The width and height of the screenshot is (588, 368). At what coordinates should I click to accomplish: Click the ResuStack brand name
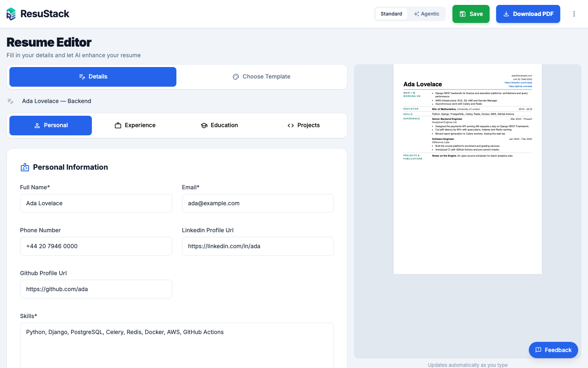point(45,14)
